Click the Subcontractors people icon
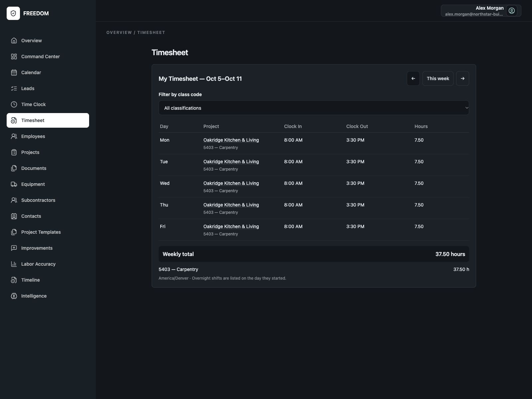Image resolution: width=532 pixels, height=399 pixels. (x=14, y=200)
